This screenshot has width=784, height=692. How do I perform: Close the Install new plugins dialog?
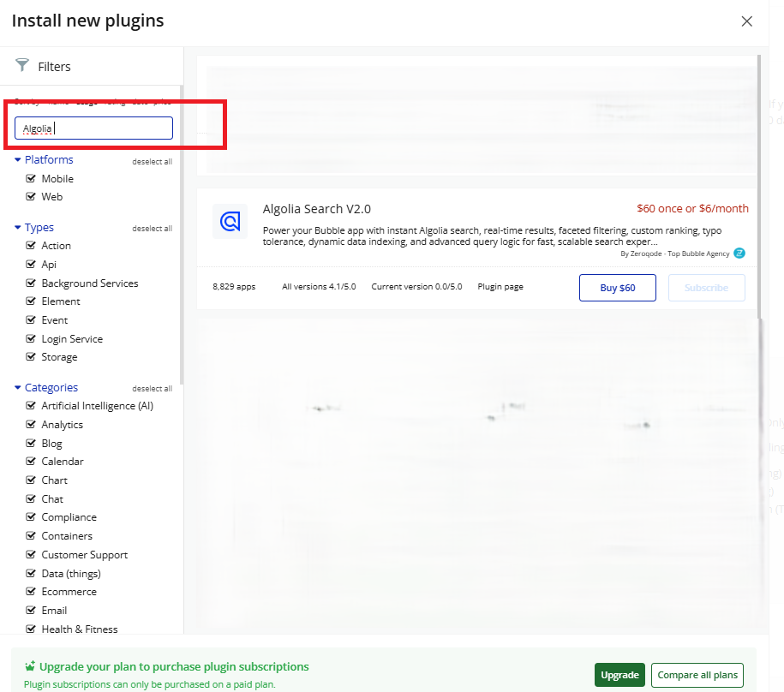click(x=747, y=21)
